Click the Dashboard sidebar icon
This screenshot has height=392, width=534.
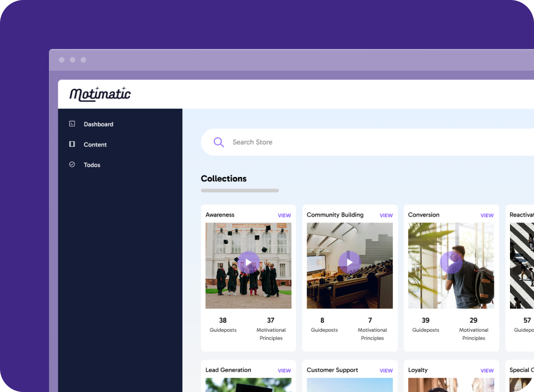72,123
